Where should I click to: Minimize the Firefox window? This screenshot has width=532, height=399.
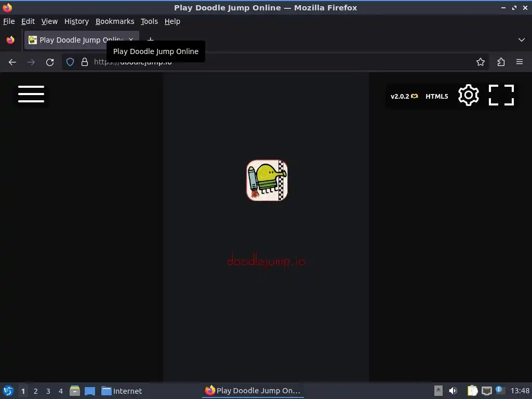click(x=503, y=7)
